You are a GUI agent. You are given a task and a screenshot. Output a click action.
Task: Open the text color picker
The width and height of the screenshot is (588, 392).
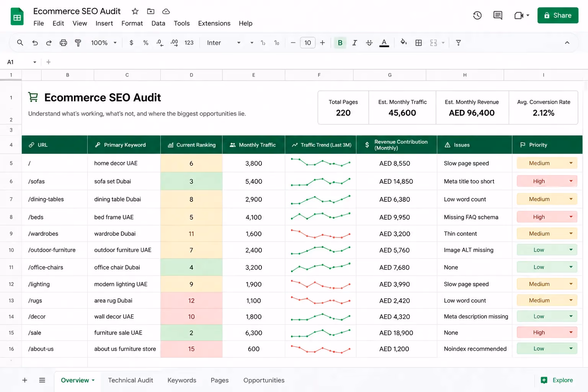(384, 43)
